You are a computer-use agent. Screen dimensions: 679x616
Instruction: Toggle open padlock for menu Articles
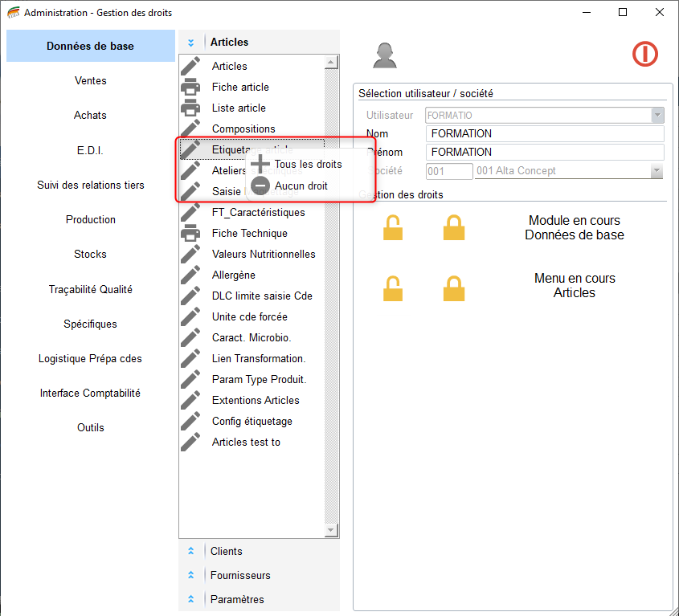coord(393,288)
